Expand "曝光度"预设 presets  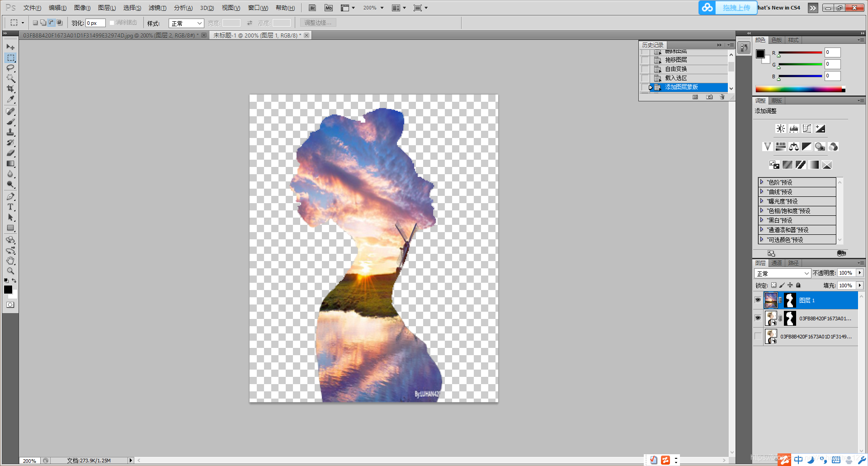click(x=761, y=201)
